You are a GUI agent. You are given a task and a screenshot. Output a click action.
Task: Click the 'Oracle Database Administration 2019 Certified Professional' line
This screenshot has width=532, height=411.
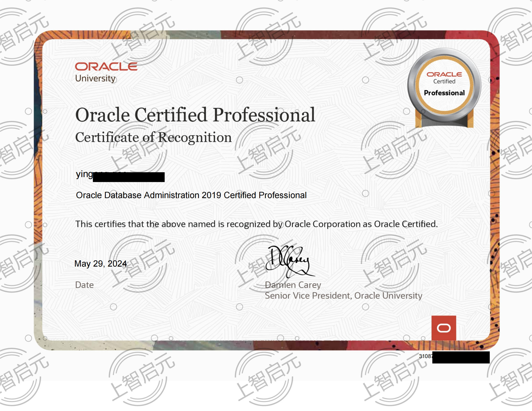point(191,195)
